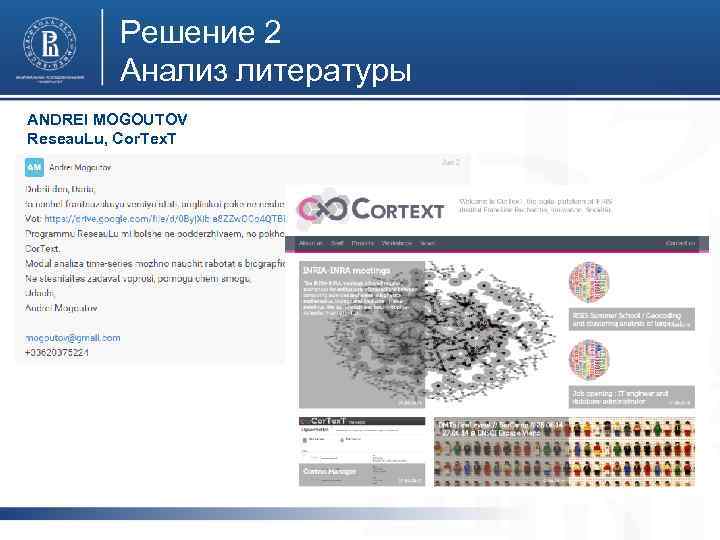The height and width of the screenshot is (540, 720).
Task: Click the CORTEXT wordmark text
Action: click(x=398, y=209)
